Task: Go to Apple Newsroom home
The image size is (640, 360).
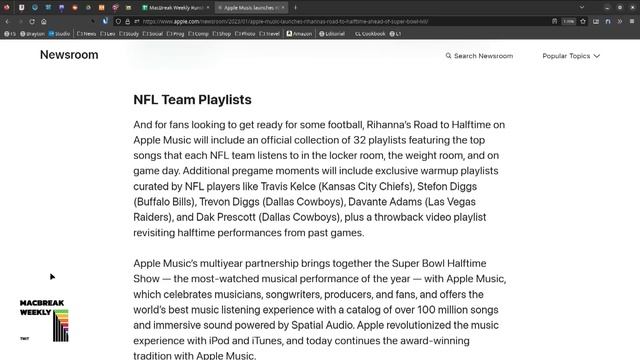Action: [x=69, y=55]
